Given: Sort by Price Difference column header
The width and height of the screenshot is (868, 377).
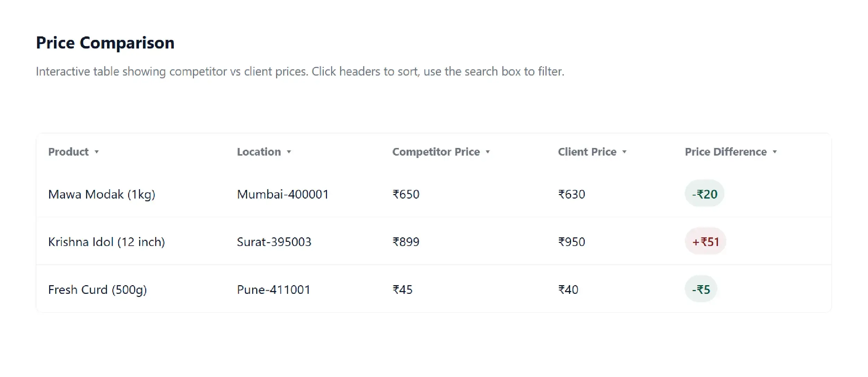Looking at the screenshot, I should 726,152.
